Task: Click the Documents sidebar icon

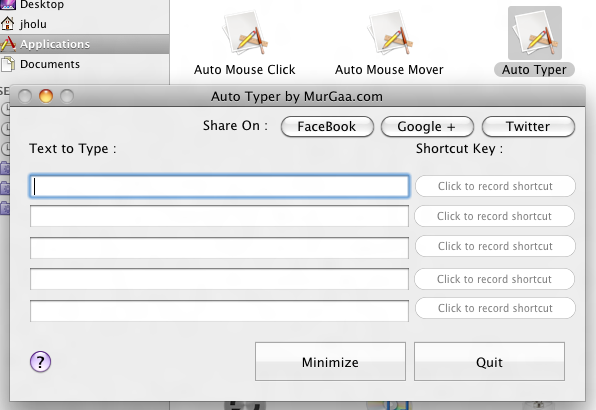Action: (8, 64)
